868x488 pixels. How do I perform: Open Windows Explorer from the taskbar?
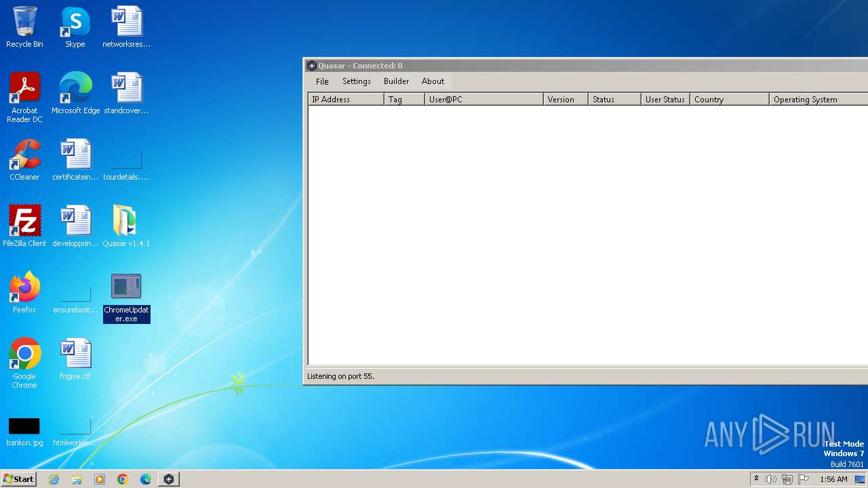pos(77,479)
